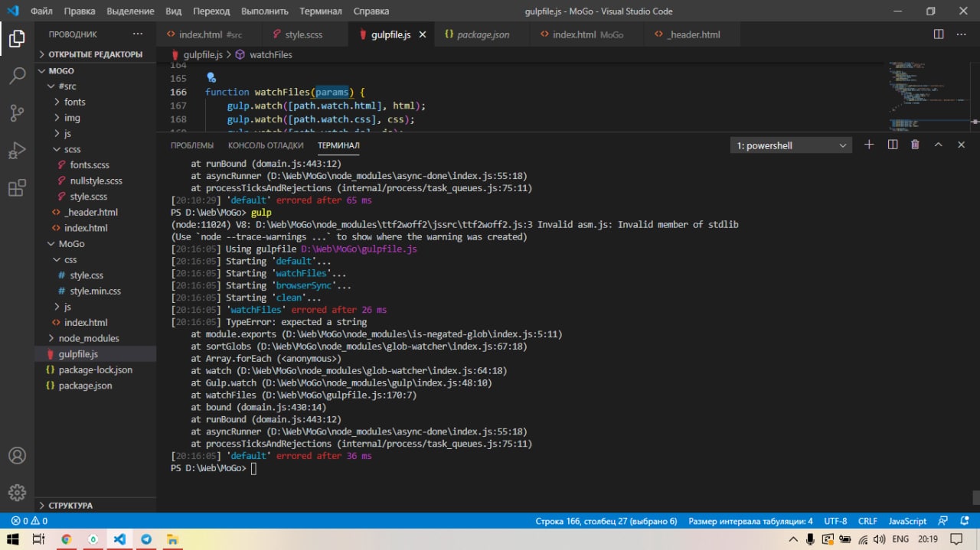980x550 pixels.
Task: Open File Explorer from the taskbar
Action: (x=172, y=539)
